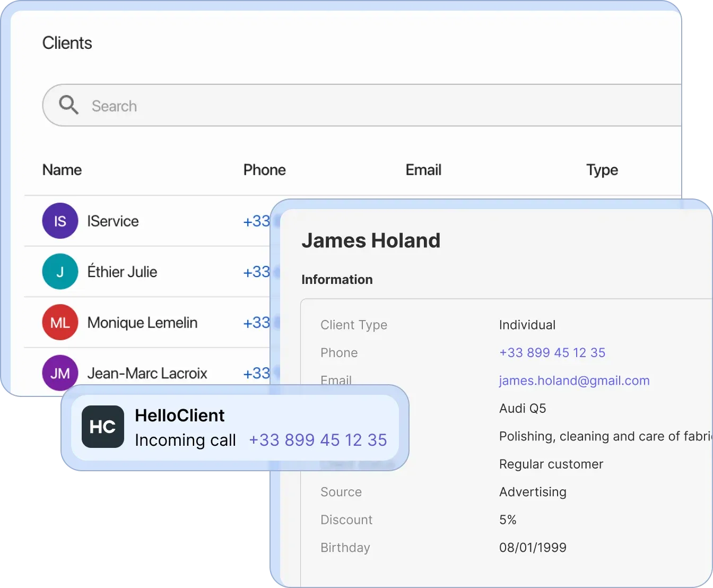The height and width of the screenshot is (588, 713).
Task: Sort by the Phone column header
Action: [265, 170]
